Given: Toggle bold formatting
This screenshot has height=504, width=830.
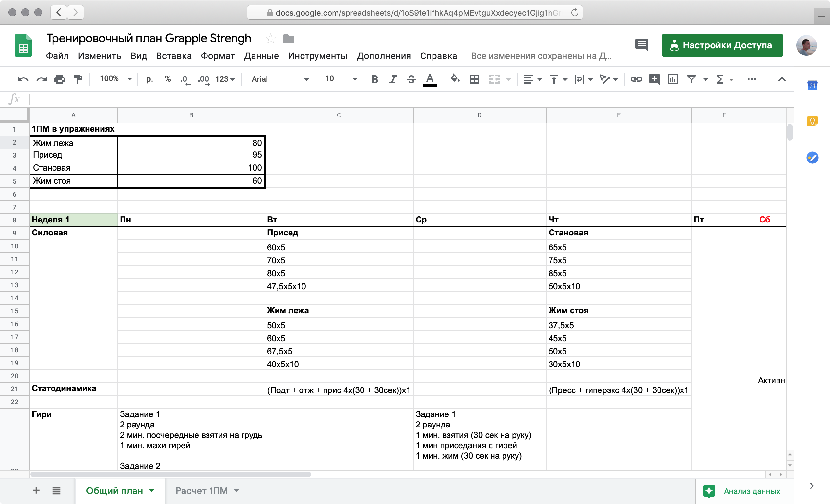Looking at the screenshot, I should click(x=374, y=79).
